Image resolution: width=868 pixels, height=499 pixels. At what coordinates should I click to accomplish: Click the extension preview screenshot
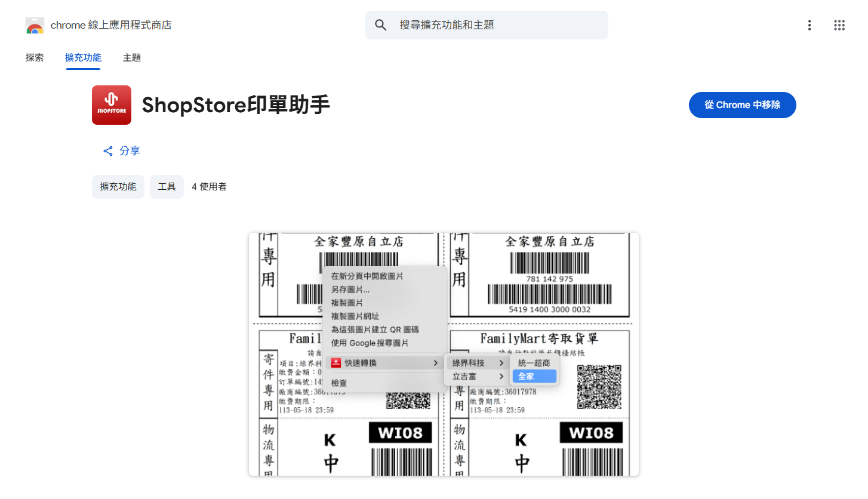[x=444, y=354]
